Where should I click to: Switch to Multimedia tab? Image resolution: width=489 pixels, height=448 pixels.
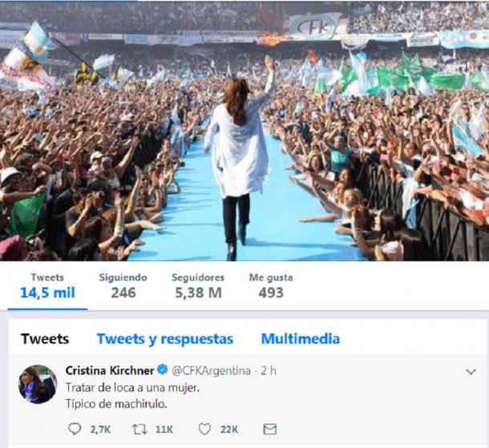click(x=301, y=339)
